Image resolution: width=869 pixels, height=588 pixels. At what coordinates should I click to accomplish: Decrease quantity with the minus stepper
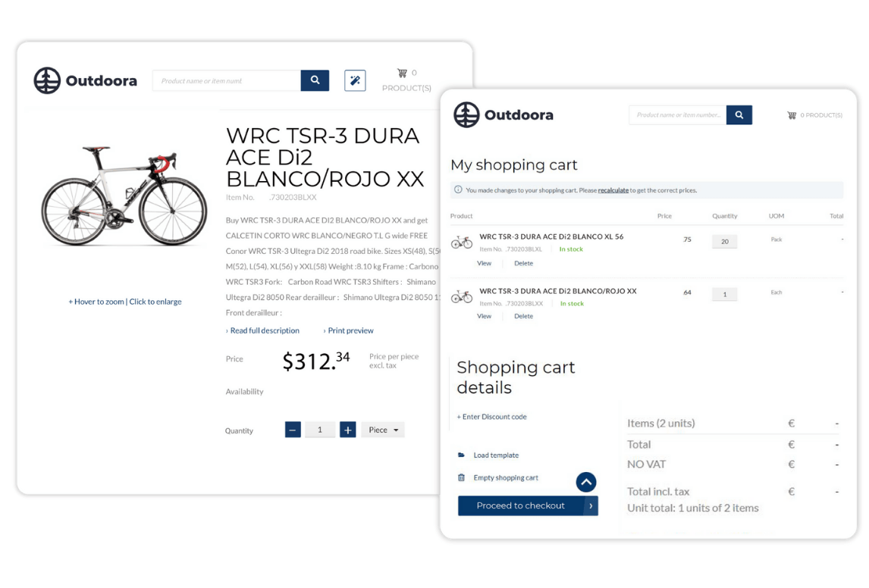pos(293,430)
